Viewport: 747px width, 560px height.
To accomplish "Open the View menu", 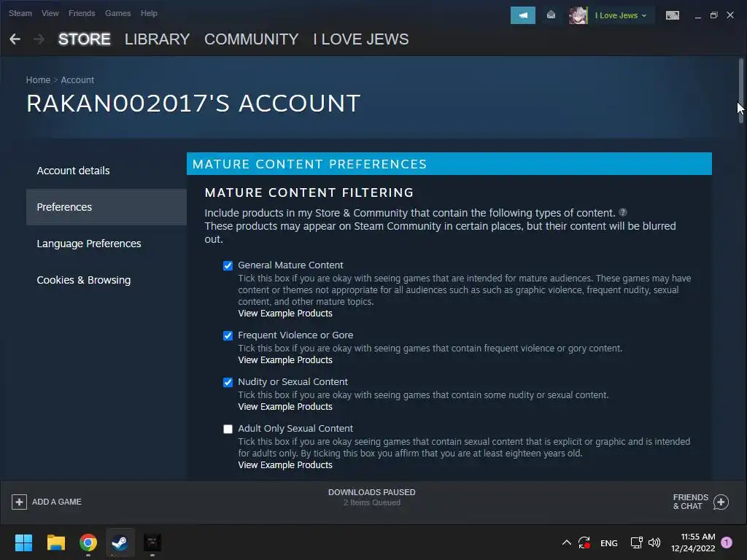I will pyautogui.click(x=50, y=13).
